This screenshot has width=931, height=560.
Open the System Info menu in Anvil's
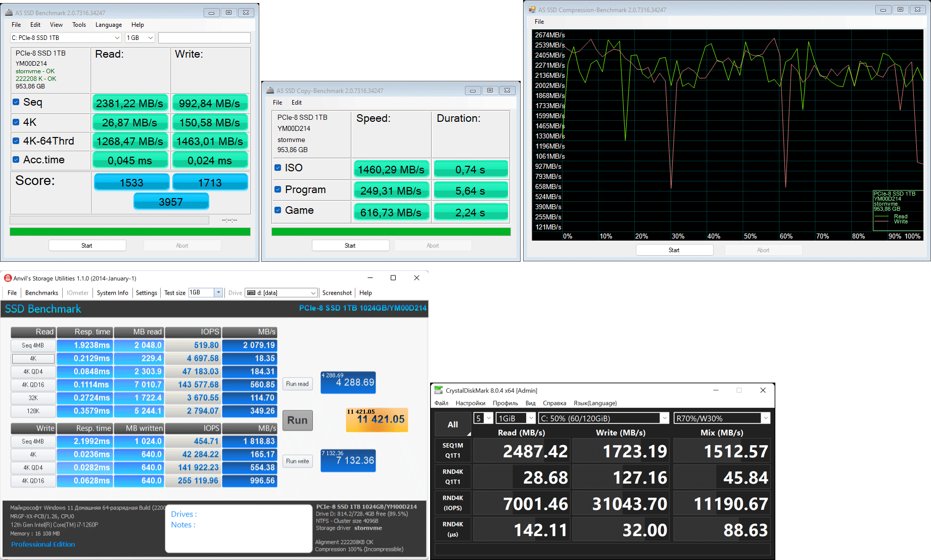pyautogui.click(x=112, y=293)
